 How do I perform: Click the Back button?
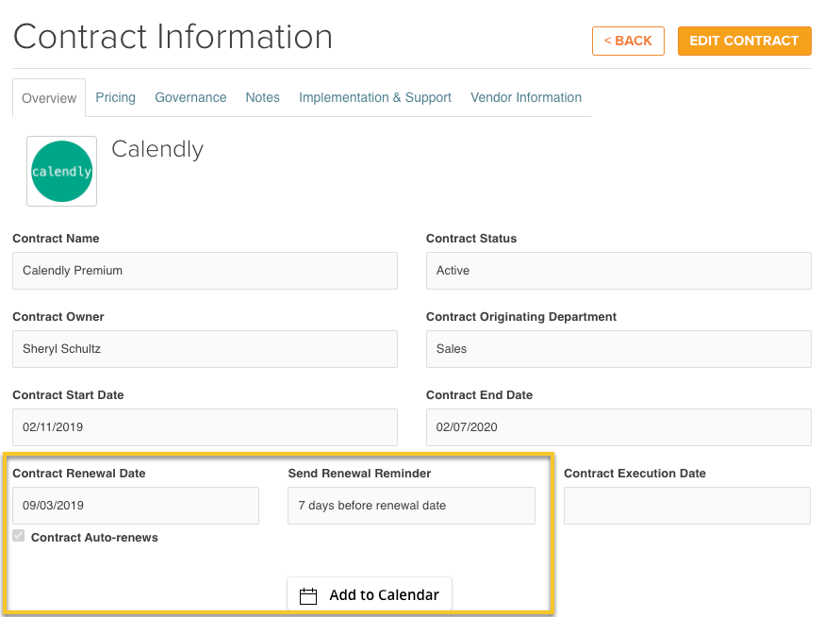point(628,41)
